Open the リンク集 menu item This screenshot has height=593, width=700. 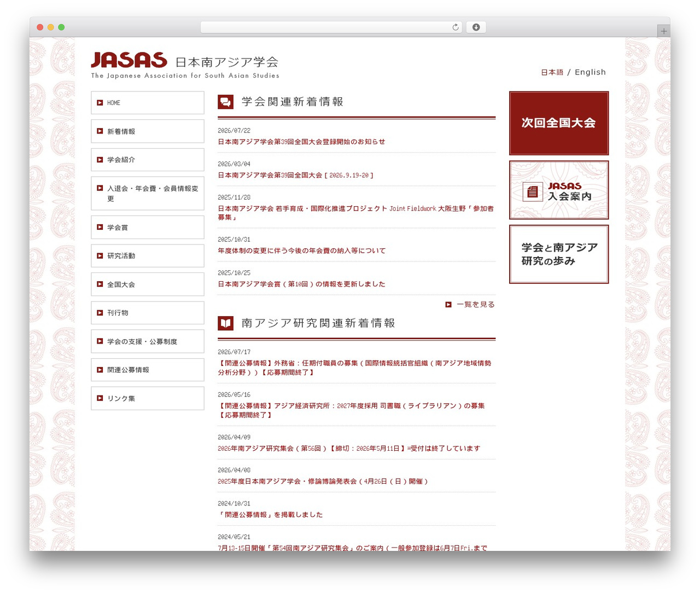[x=148, y=398]
